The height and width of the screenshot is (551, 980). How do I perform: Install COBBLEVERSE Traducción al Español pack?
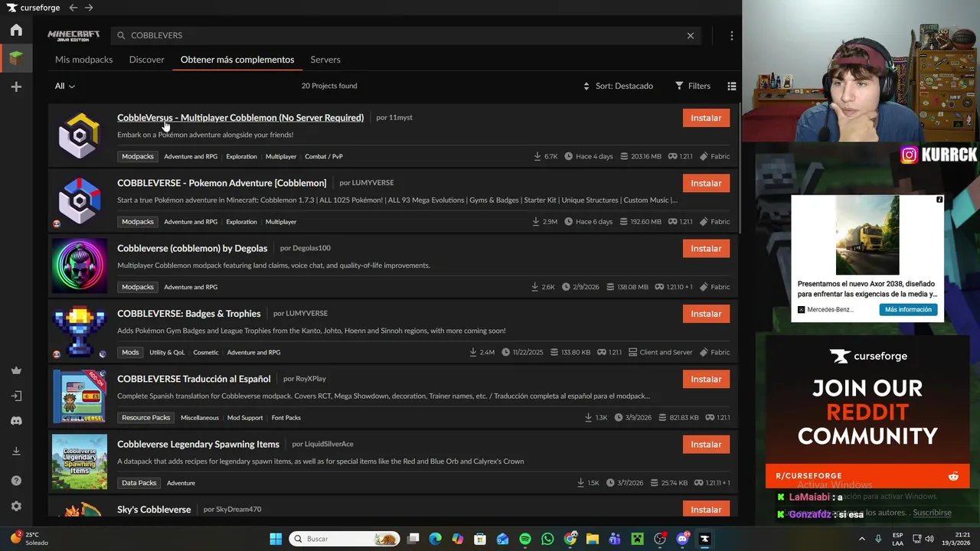coord(706,379)
